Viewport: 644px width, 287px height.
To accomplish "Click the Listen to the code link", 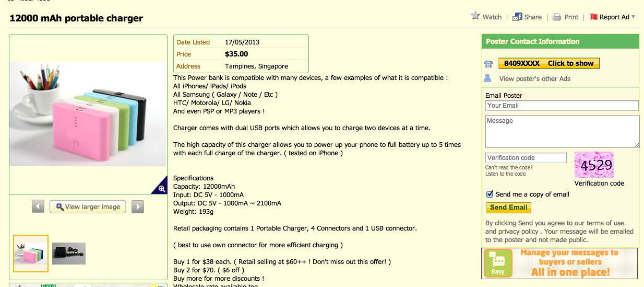I will (505, 174).
